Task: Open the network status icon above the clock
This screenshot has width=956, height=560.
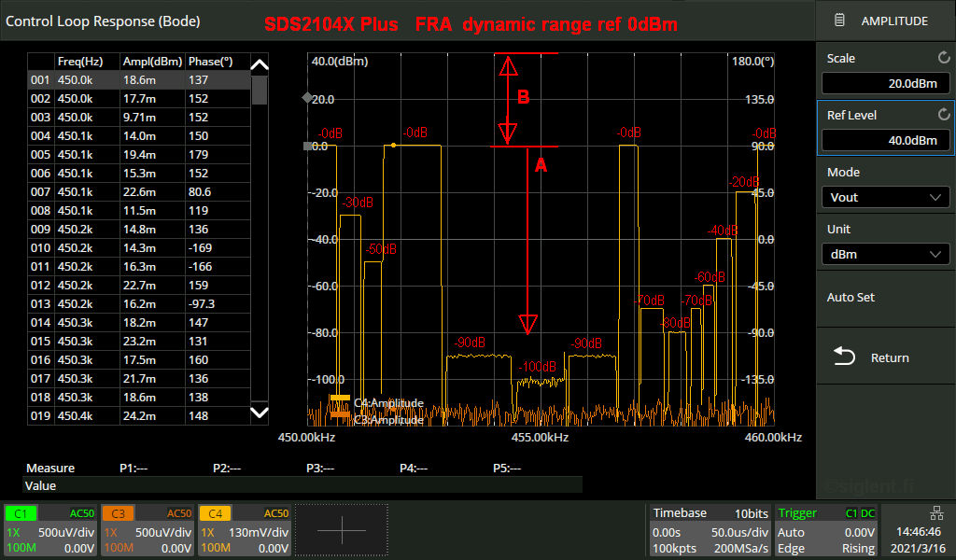Action: (936, 512)
